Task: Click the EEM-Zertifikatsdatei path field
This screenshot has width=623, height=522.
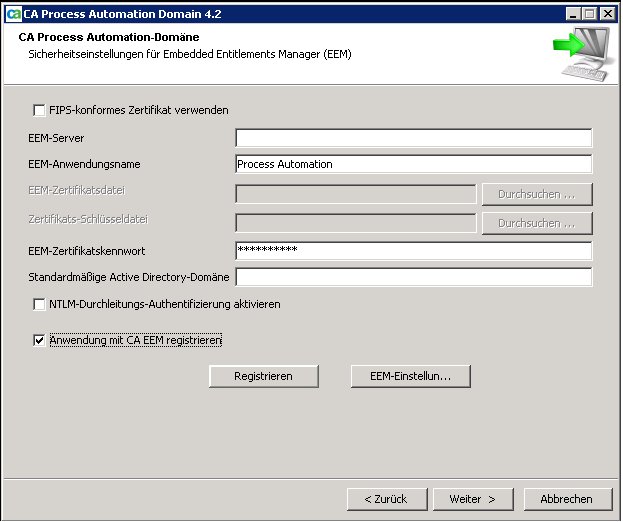Action: 356,194
